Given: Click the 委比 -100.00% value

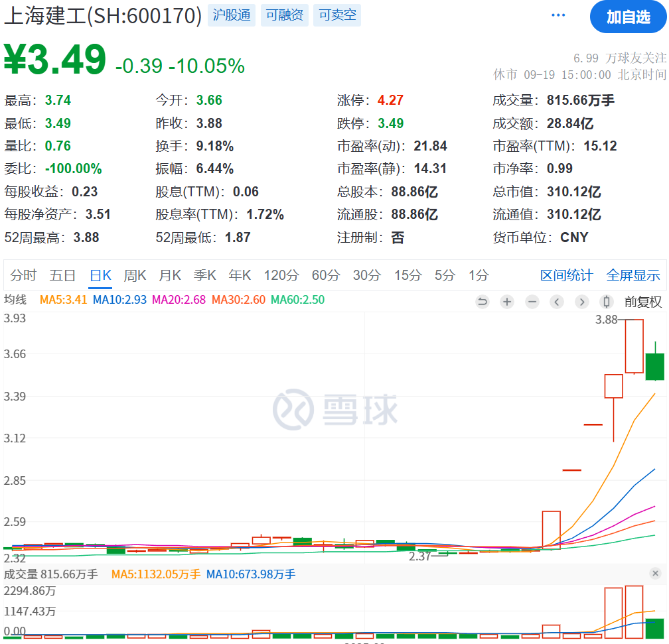Looking at the screenshot, I should (74, 168).
